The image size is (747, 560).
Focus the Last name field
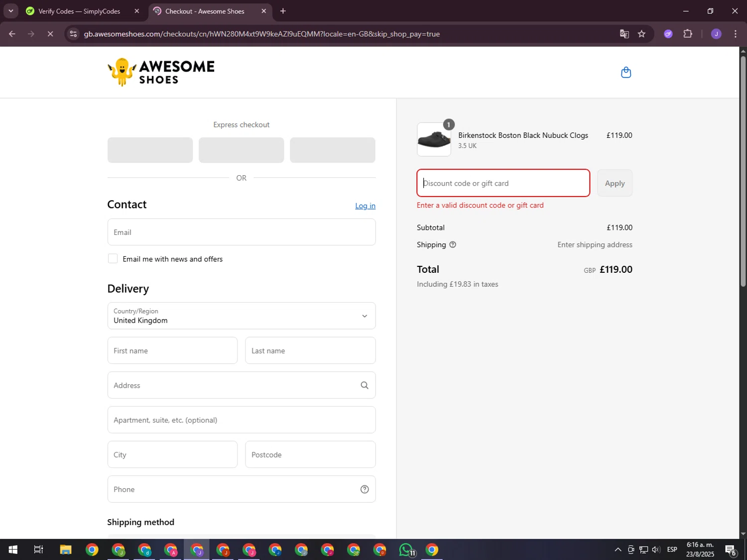click(x=310, y=350)
